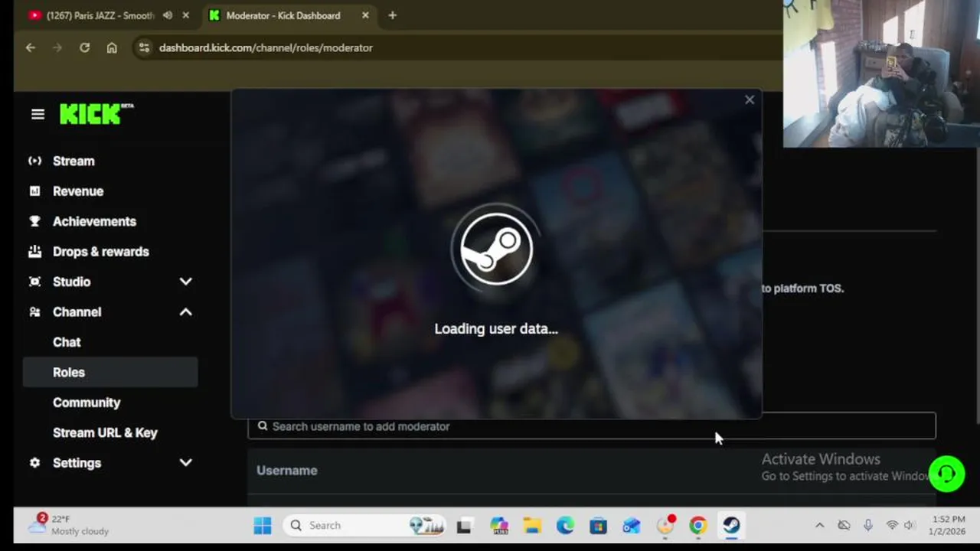980x551 pixels.
Task: Collapse the Channel section chevron
Action: click(185, 312)
